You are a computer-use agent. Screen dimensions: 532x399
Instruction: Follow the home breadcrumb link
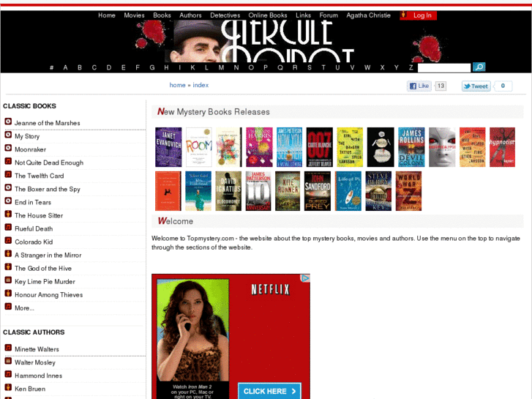(x=177, y=85)
